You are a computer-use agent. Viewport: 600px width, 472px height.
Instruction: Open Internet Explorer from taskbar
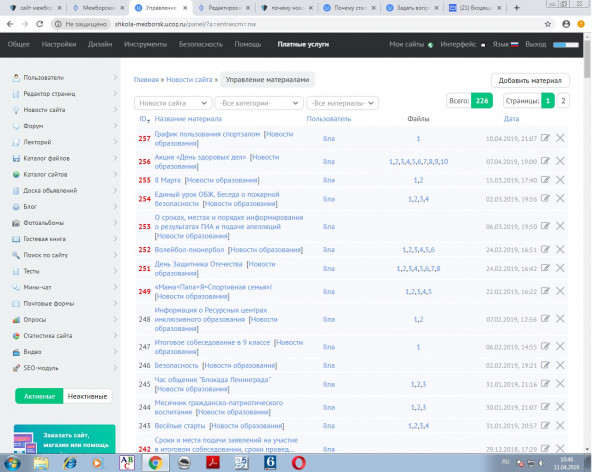pos(69,463)
